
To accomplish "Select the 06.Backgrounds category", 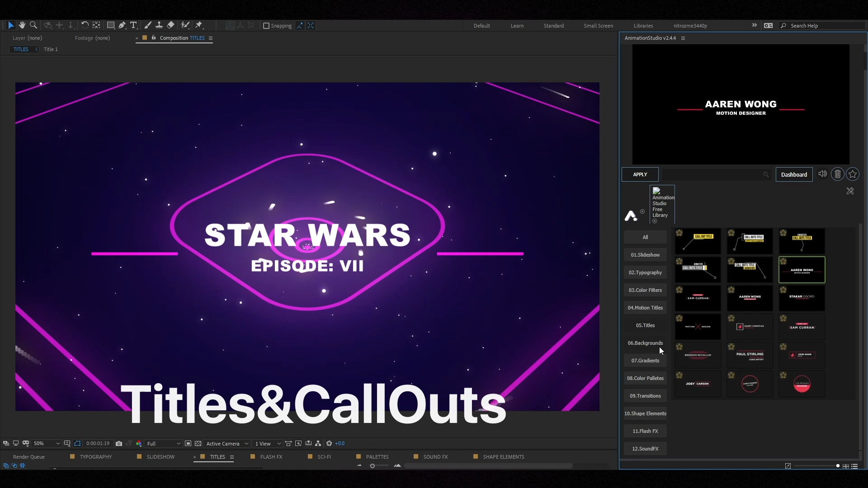I will (645, 343).
